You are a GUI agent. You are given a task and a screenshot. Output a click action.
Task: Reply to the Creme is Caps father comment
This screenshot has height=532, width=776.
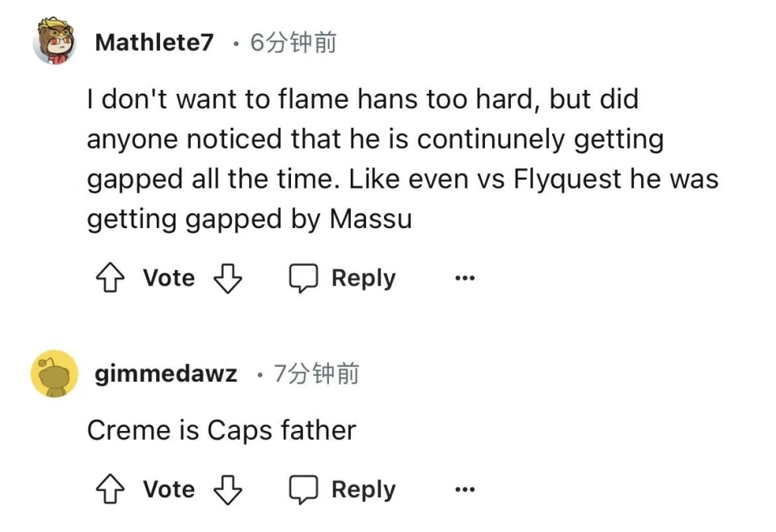click(363, 490)
